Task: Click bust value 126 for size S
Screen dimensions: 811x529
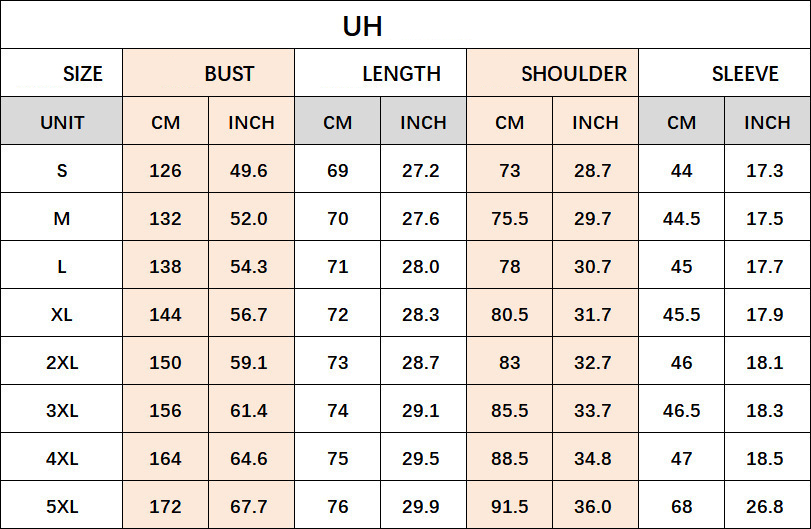Action: point(165,171)
